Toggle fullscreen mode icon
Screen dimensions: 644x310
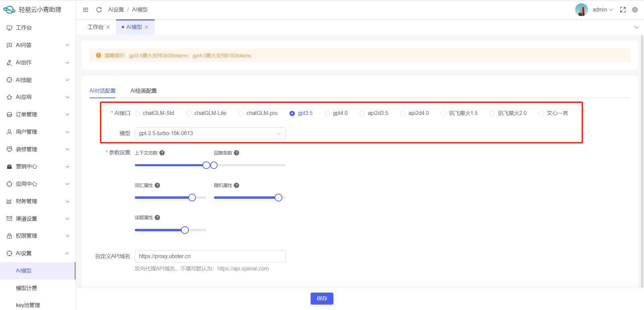click(x=623, y=10)
